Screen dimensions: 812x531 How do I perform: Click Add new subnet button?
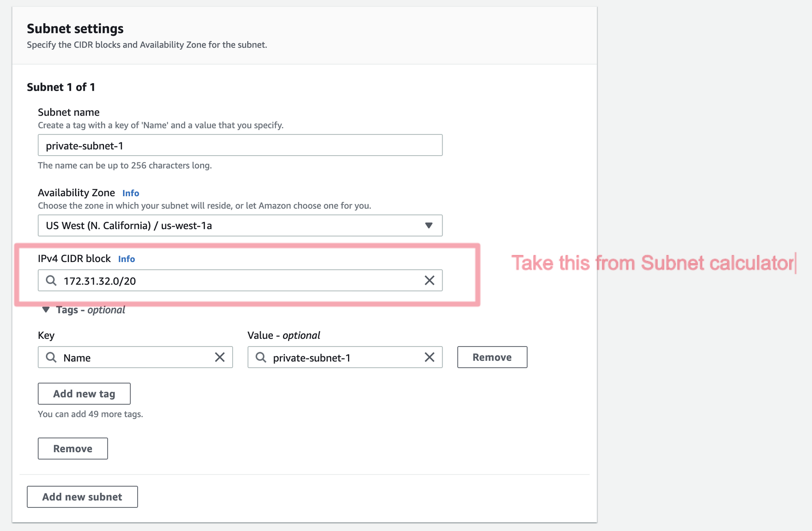tap(82, 497)
